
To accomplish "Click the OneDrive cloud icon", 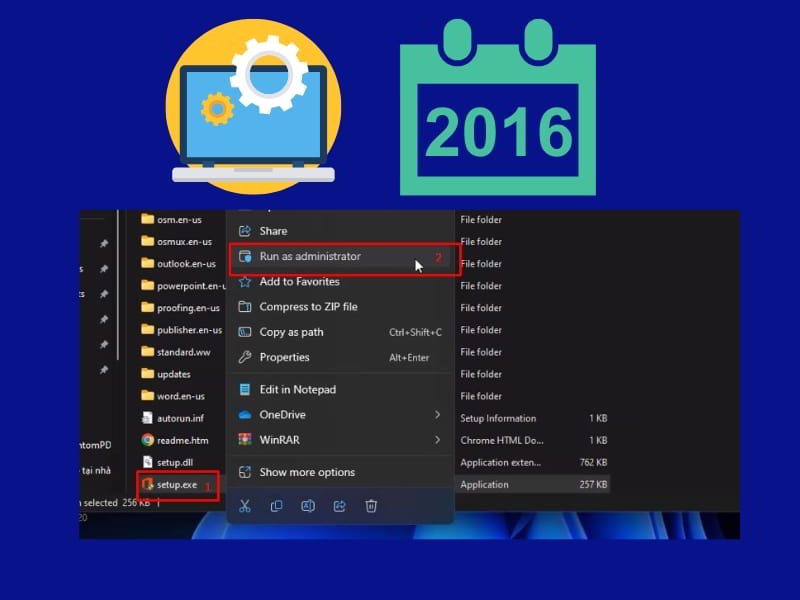I will click(x=243, y=415).
